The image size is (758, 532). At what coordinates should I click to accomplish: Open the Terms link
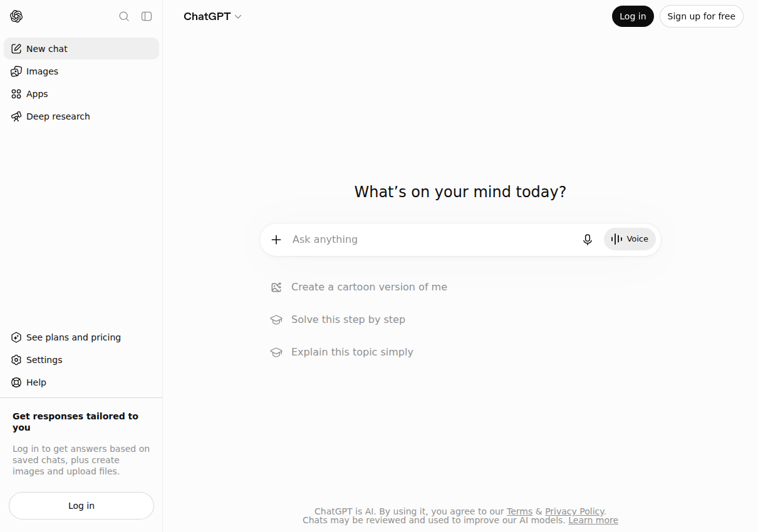click(x=519, y=511)
